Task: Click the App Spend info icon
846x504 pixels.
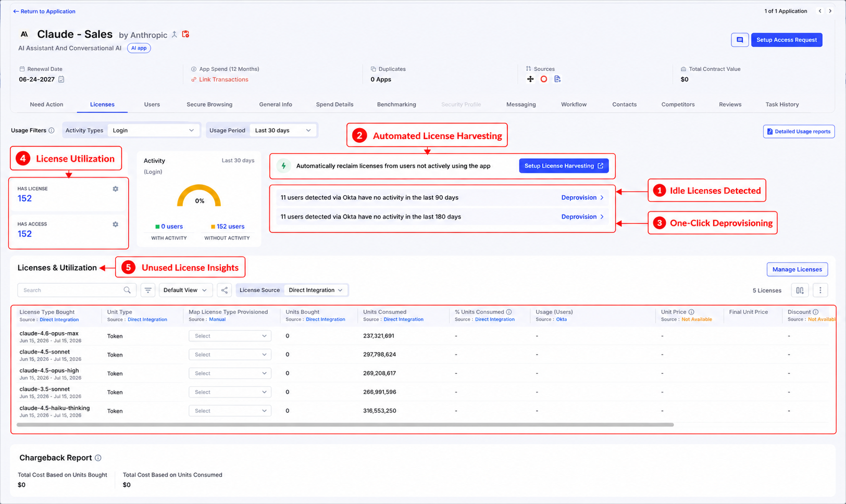Action: [x=194, y=69]
